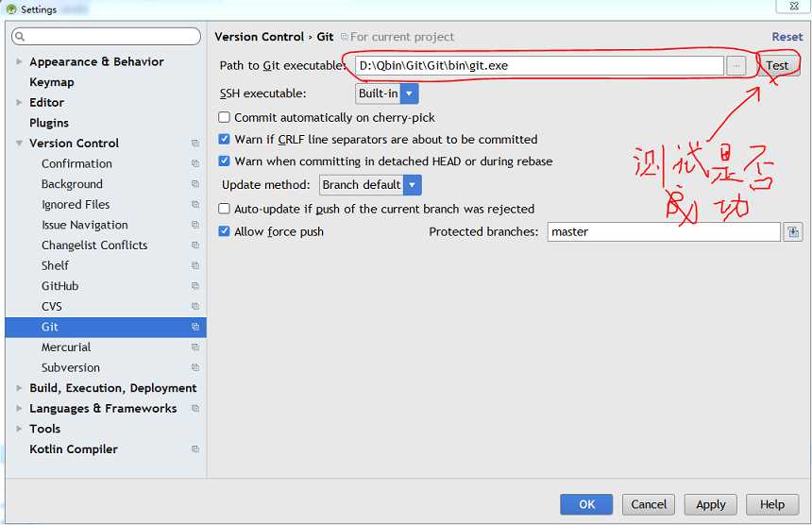
Task: Enable Commit automatically on cherry-pick
Action: [x=224, y=117]
